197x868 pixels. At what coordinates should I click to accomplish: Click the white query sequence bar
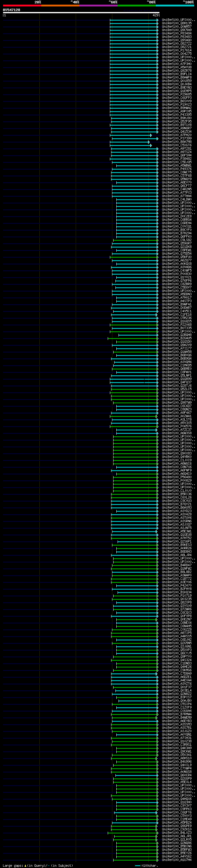pyautogui.click(x=81, y=13)
